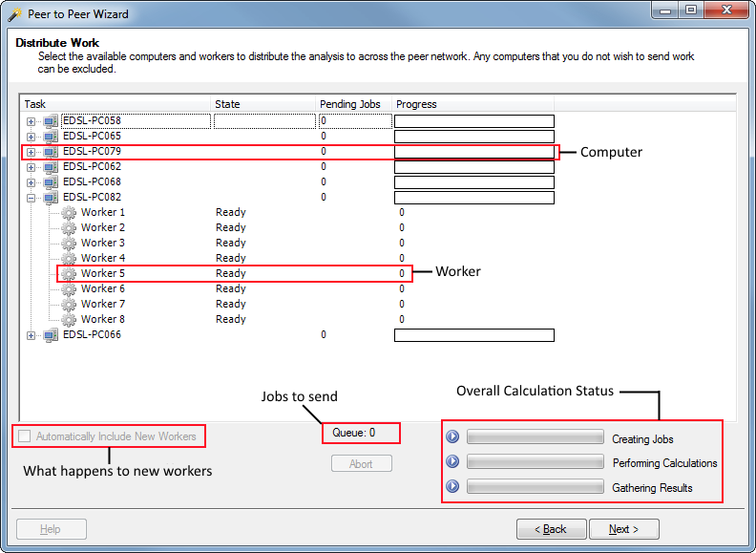This screenshot has height=553, width=756.
Task: Click the Gathering Results progress bar
Action: coord(535,486)
